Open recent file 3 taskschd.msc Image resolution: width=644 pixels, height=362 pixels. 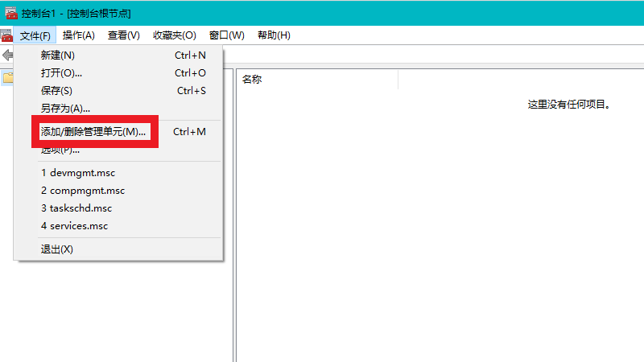76,208
